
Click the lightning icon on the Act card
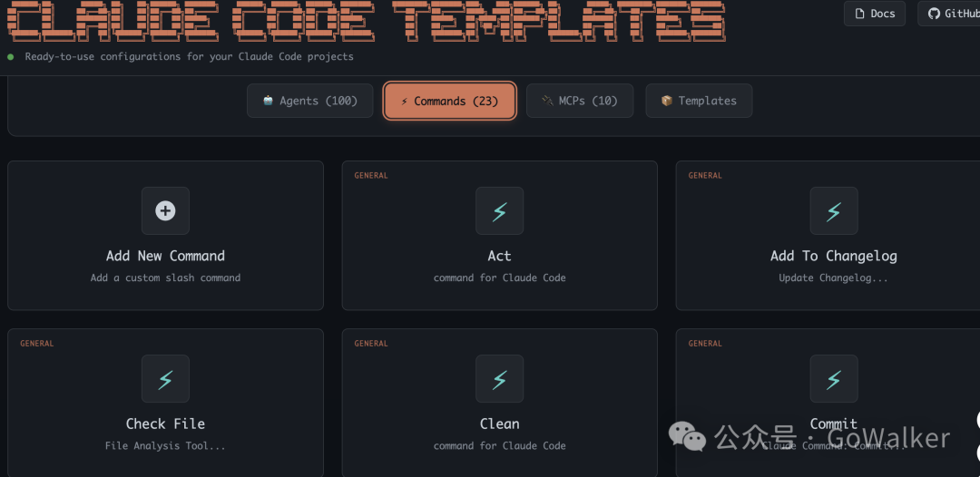[x=499, y=211]
